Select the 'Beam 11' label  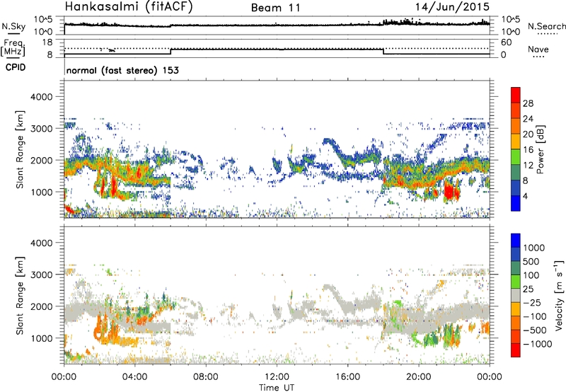coord(276,8)
